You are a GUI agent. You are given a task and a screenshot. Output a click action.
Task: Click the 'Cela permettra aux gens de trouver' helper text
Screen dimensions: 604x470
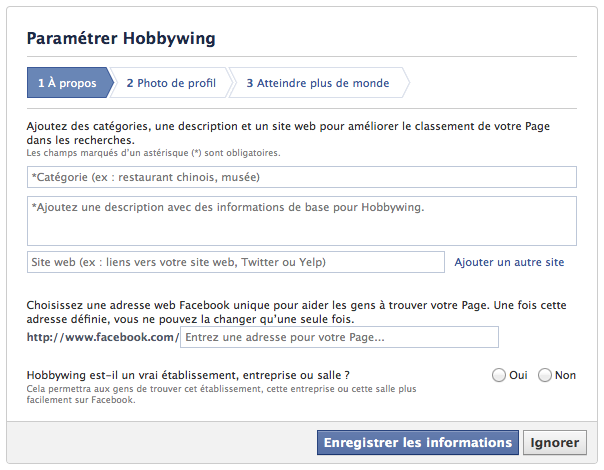coord(221,394)
